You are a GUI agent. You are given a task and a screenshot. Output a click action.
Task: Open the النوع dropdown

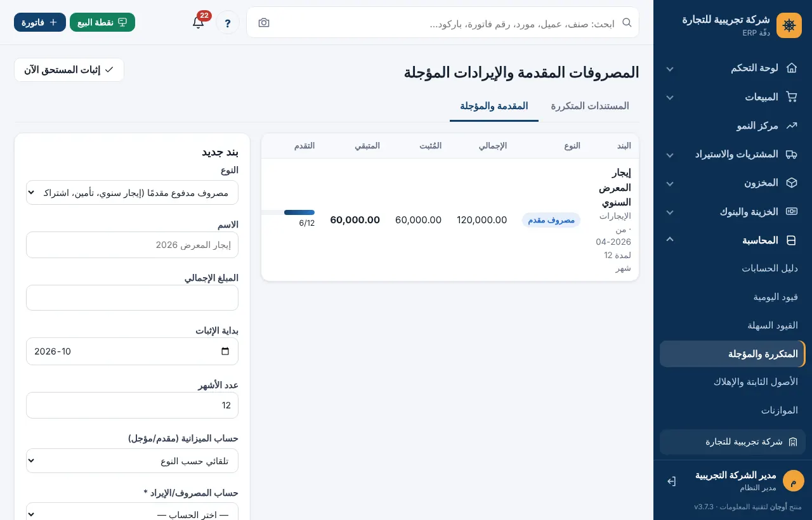132,193
